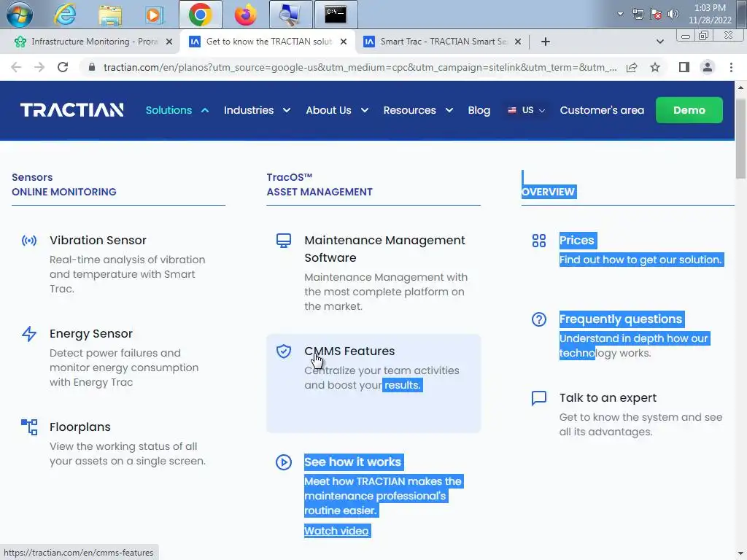
Task: Click the Frequently questions question-mark icon
Action: (539, 319)
